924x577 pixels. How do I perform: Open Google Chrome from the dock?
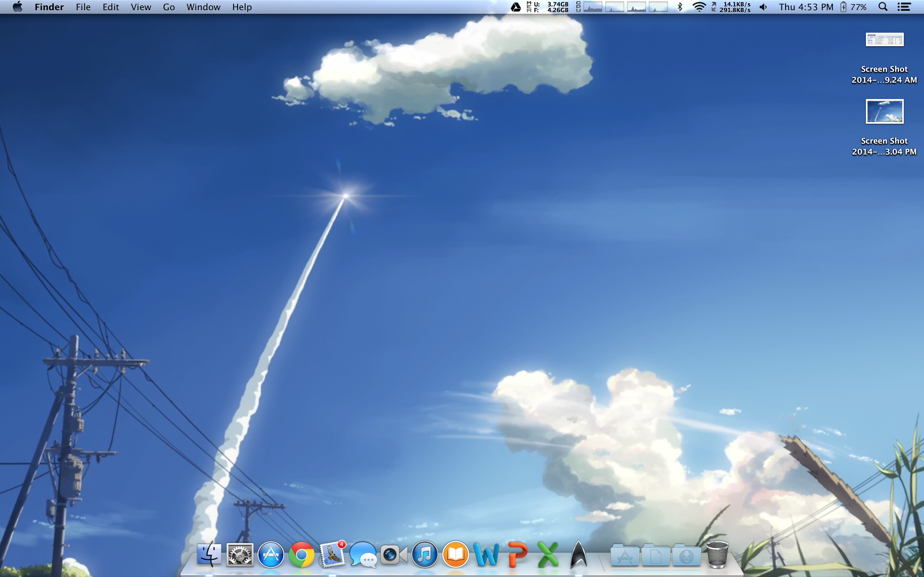click(301, 555)
